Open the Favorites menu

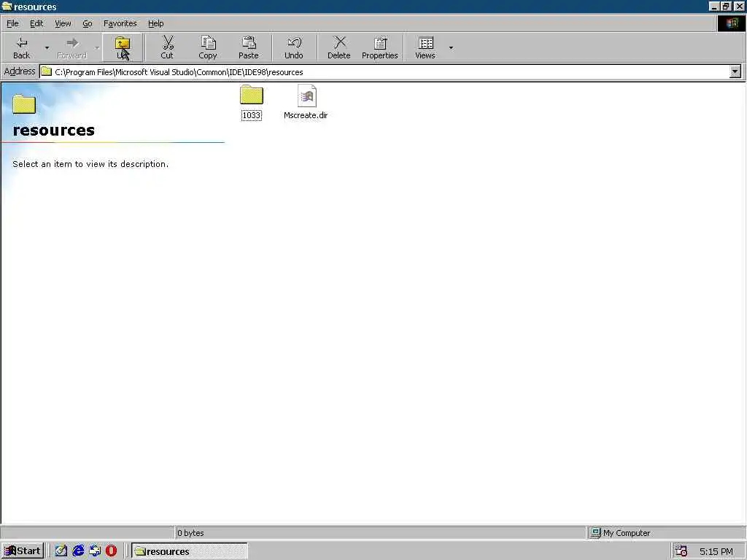[x=120, y=23]
